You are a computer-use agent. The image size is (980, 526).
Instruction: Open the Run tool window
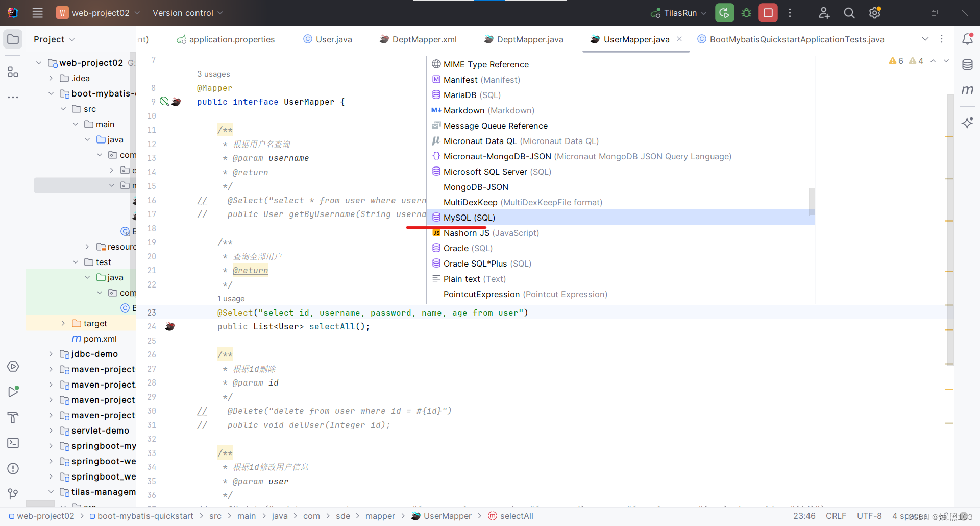pyautogui.click(x=13, y=392)
